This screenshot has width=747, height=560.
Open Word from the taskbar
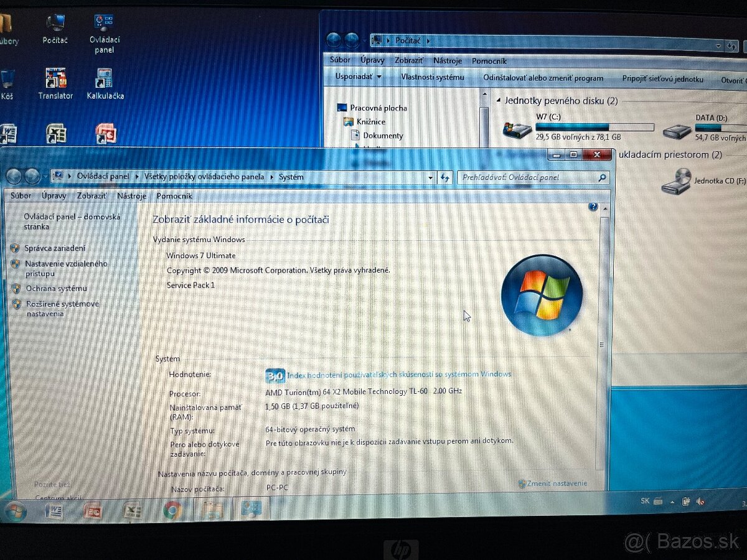55,511
